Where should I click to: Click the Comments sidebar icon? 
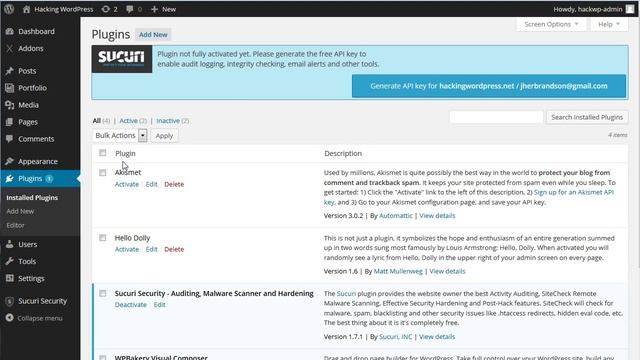[x=9, y=139]
